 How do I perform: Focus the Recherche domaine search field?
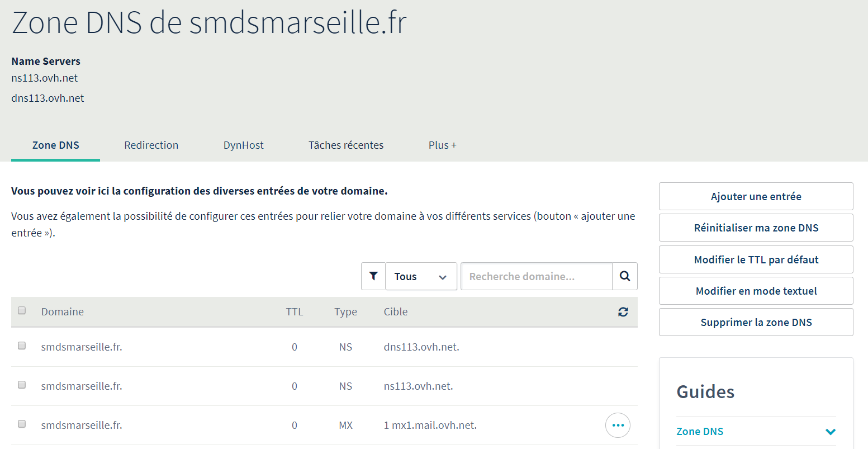point(536,276)
